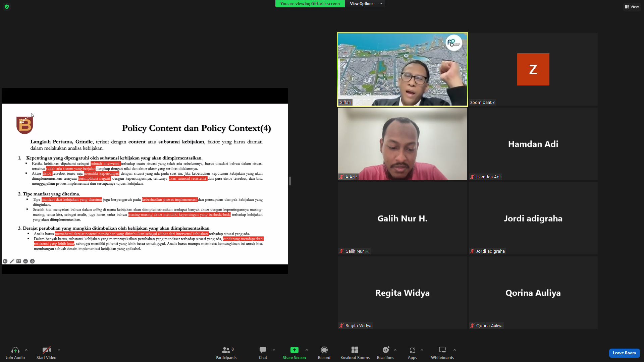Click the slide title "Policy Content dan Policy Context(4)"
This screenshot has height=362, width=644.
pyautogui.click(x=196, y=128)
